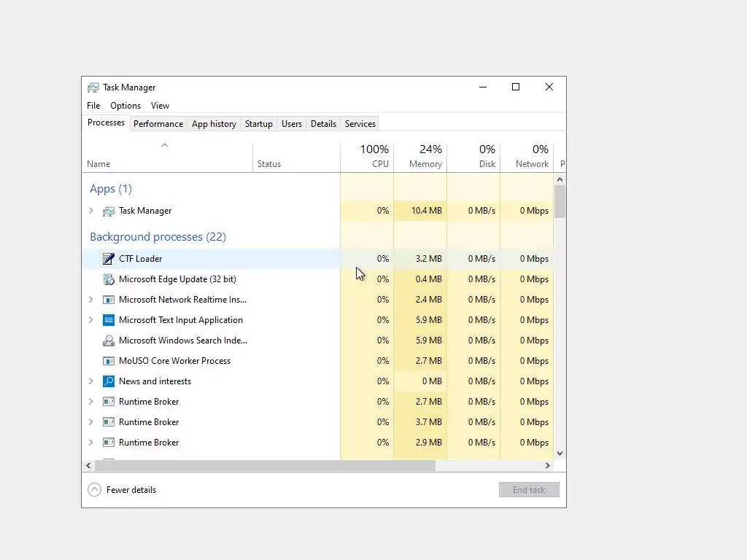Viewport: 747px width, 560px height.
Task: Switch to the Performance tab
Action: [158, 124]
